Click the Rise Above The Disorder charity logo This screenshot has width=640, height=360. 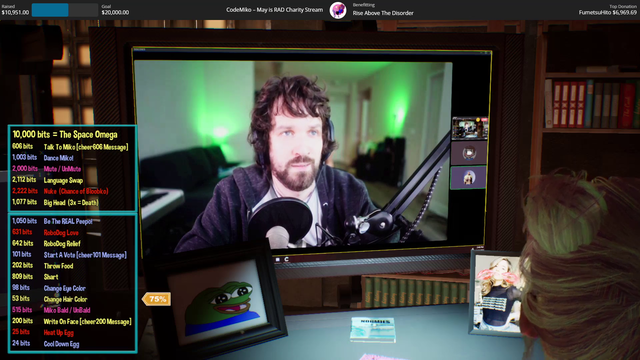point(338,10)
